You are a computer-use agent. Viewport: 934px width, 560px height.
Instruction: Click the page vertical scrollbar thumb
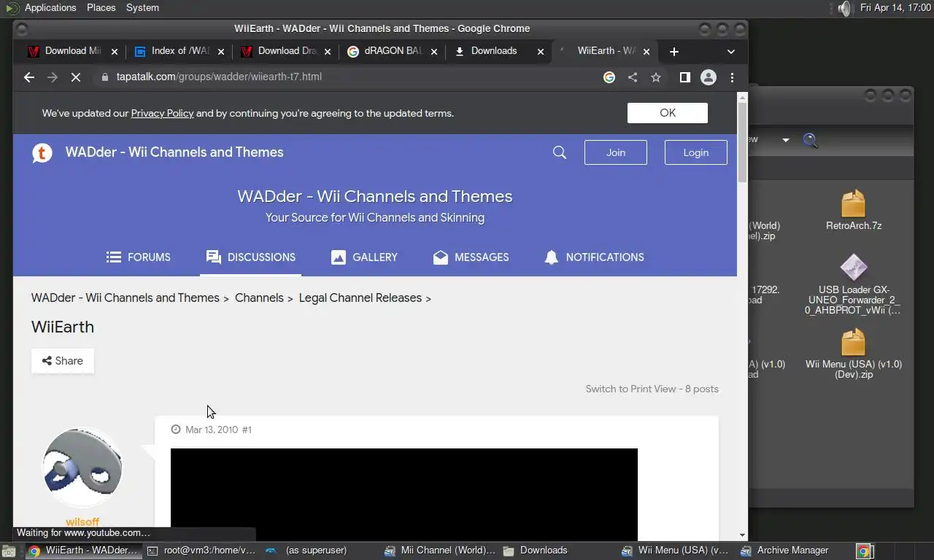coord(742,142)
